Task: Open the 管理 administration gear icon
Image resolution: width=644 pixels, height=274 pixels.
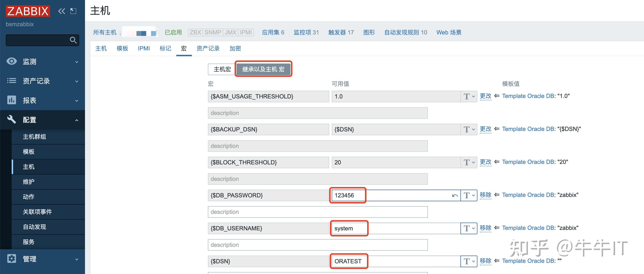Action: coord(11,259)
